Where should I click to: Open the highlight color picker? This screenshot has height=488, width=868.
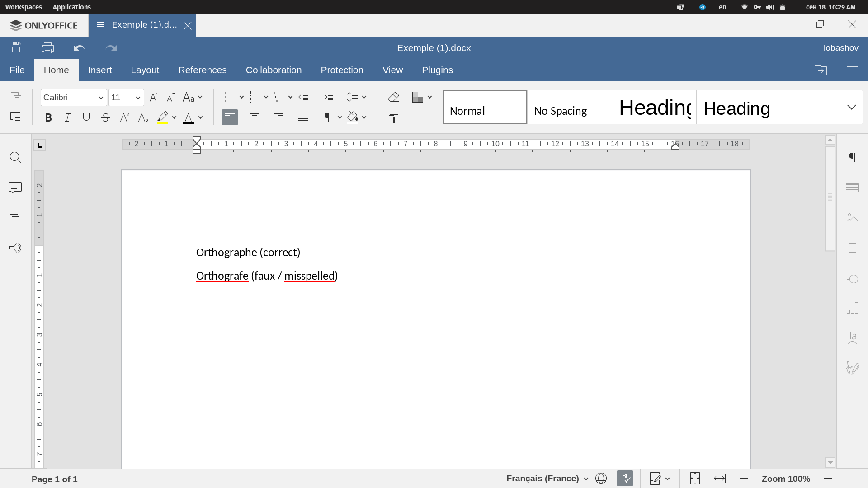click(x=175, y=117)
